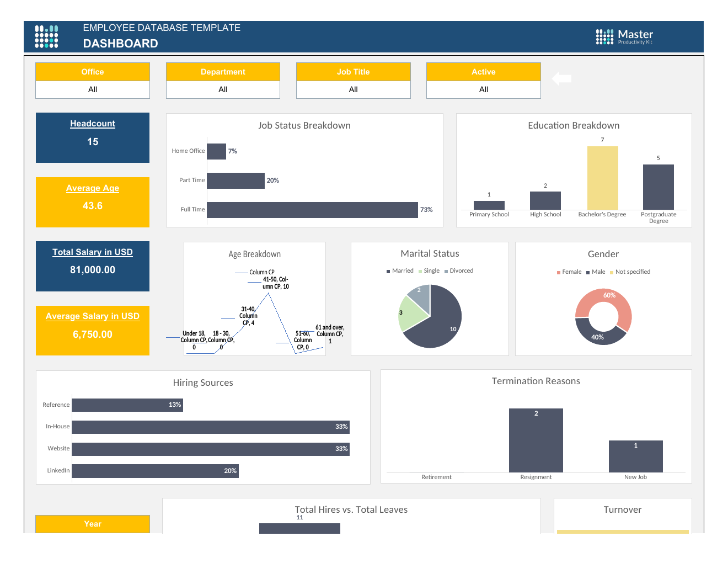
Task: Select the Primary School bar
Action: [489, 205]
